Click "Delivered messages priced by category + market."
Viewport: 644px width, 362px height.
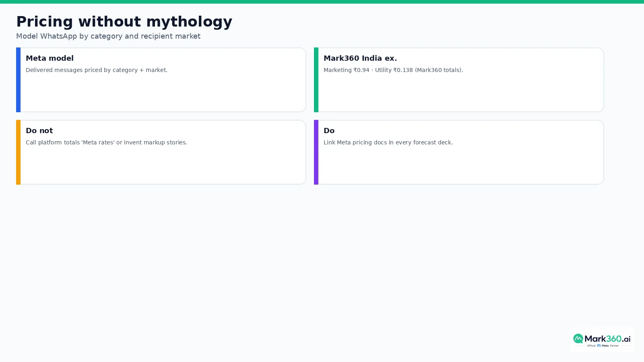pos(97,70)
